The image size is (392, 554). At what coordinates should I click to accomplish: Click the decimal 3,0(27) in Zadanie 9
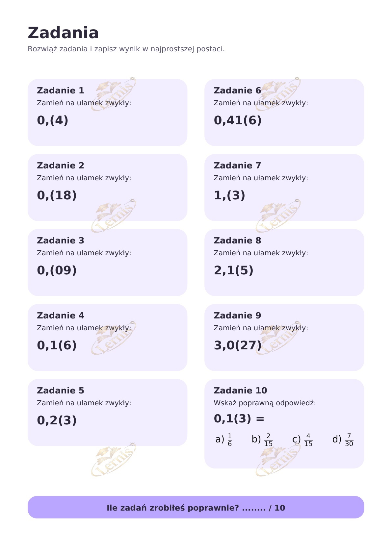(238, 345)
